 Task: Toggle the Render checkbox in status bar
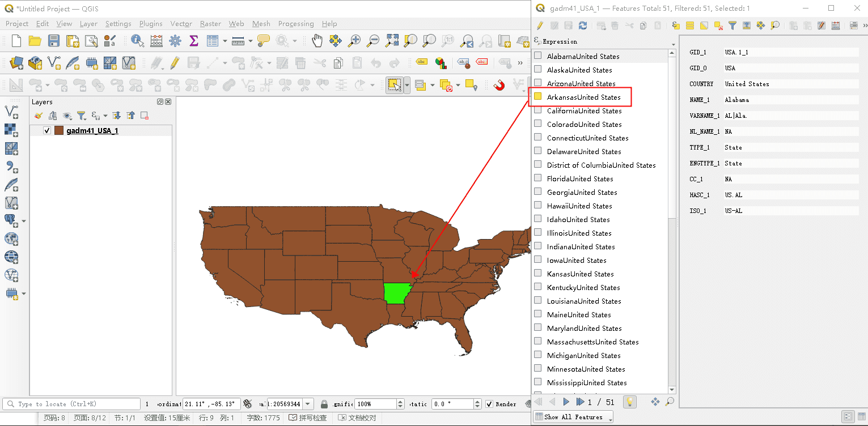(x=489, y=404)
